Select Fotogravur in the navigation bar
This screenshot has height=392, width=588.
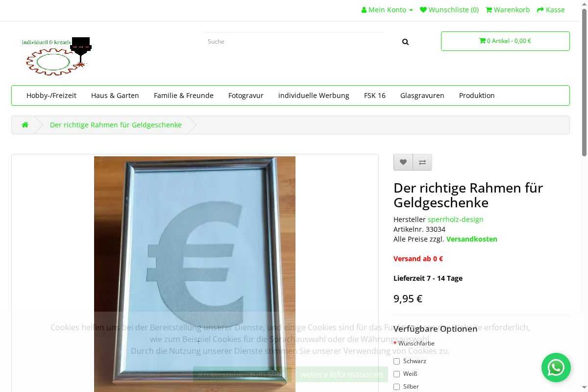click(x=246, y=96)
